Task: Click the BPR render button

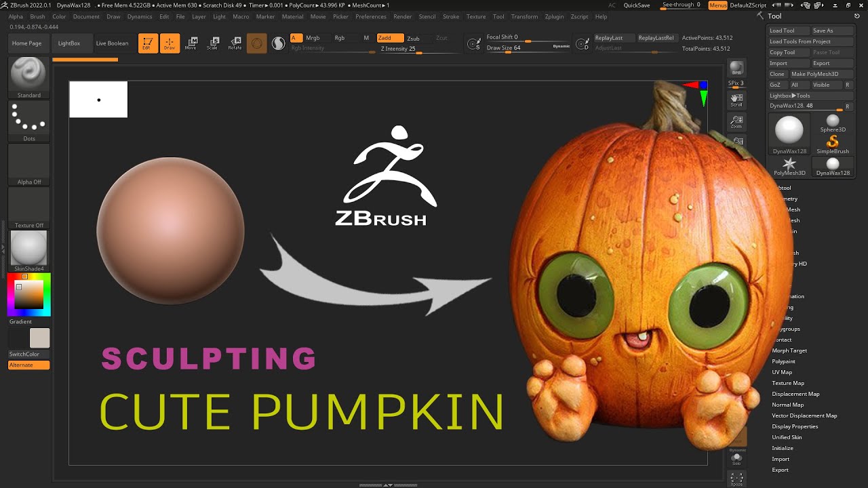Action: coord(736,68)
